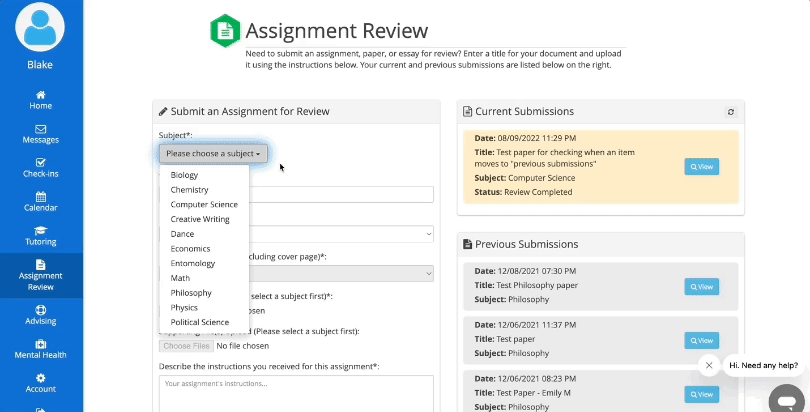Click the date '12/08/2021 07:30 PM'
The width and height of the screenshot is (810, 412).
pyautogui.click(x=537, y=271)
